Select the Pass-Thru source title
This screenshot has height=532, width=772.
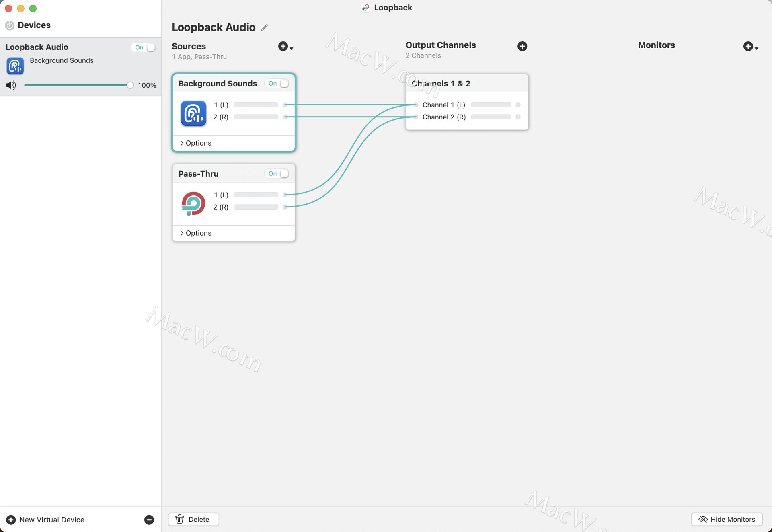(x=198, y=174)
